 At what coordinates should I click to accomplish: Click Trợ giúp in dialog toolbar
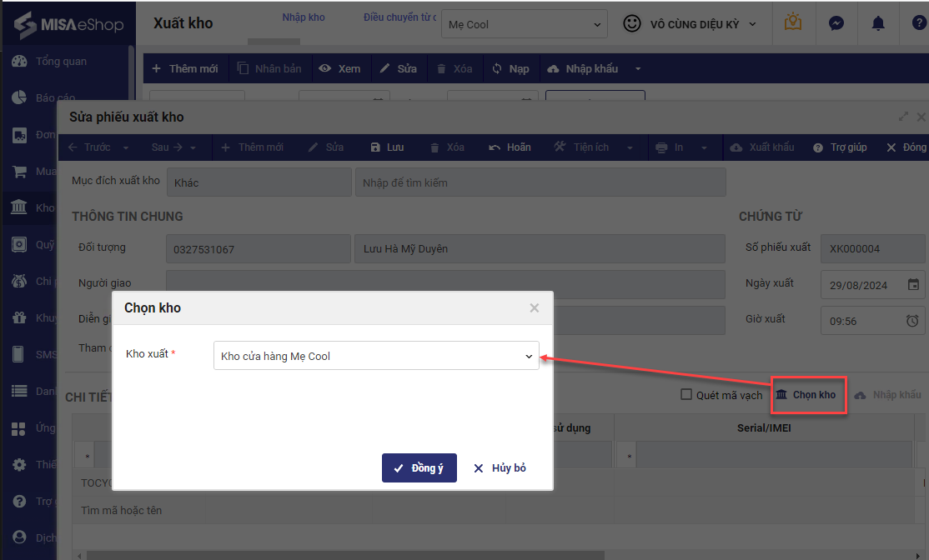pyautogui.click(x=840, y=147)
